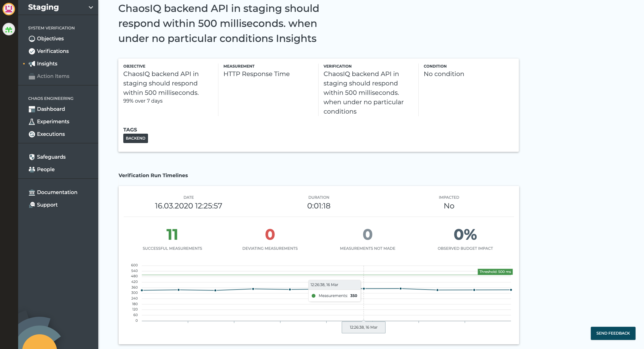Viewport: 644px width, 349px height.
Task: Navigate to Dashboard
Action: pyautogui.click(x=51, y=109)
